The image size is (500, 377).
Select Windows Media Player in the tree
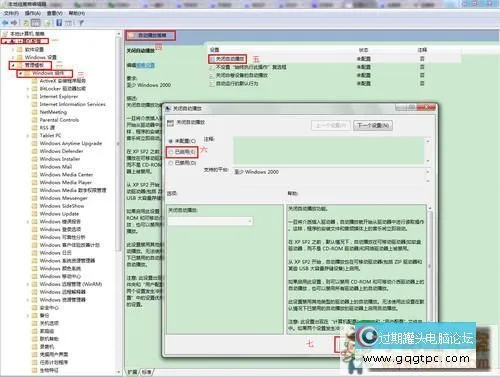click(66, 183)
